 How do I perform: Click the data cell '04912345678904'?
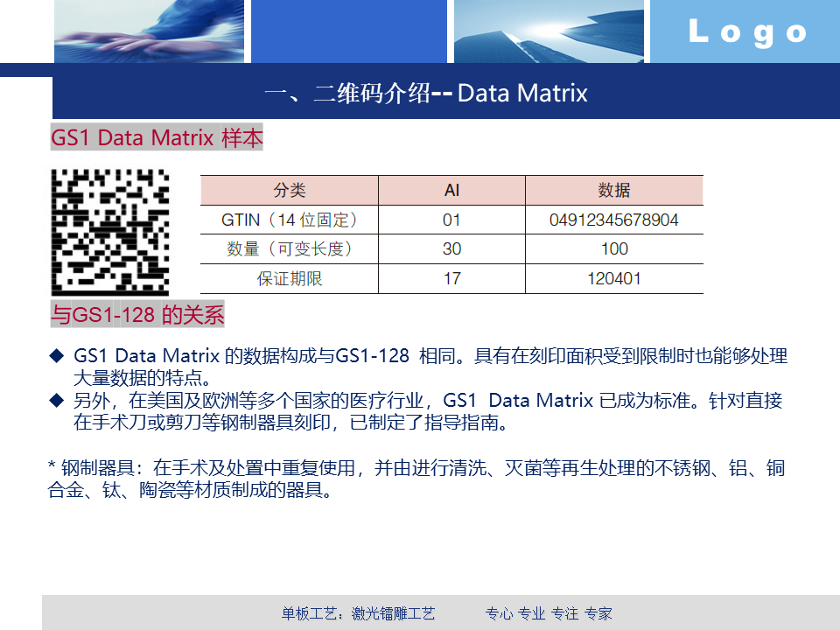614,220
